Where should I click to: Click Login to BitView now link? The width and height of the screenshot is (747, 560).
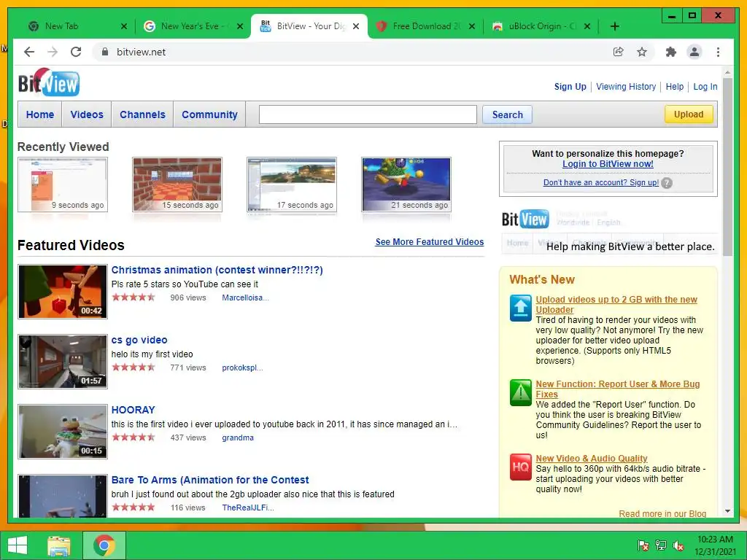[608, 164]
